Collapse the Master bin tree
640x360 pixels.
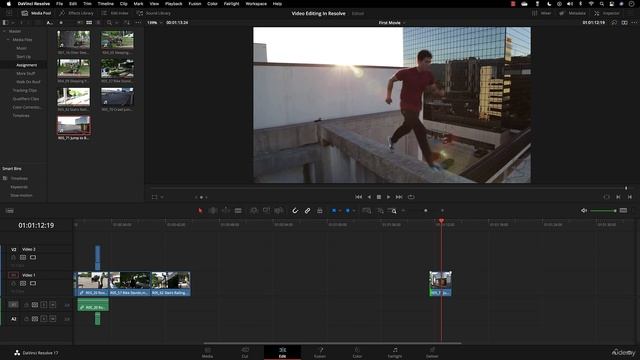(4, 31)
